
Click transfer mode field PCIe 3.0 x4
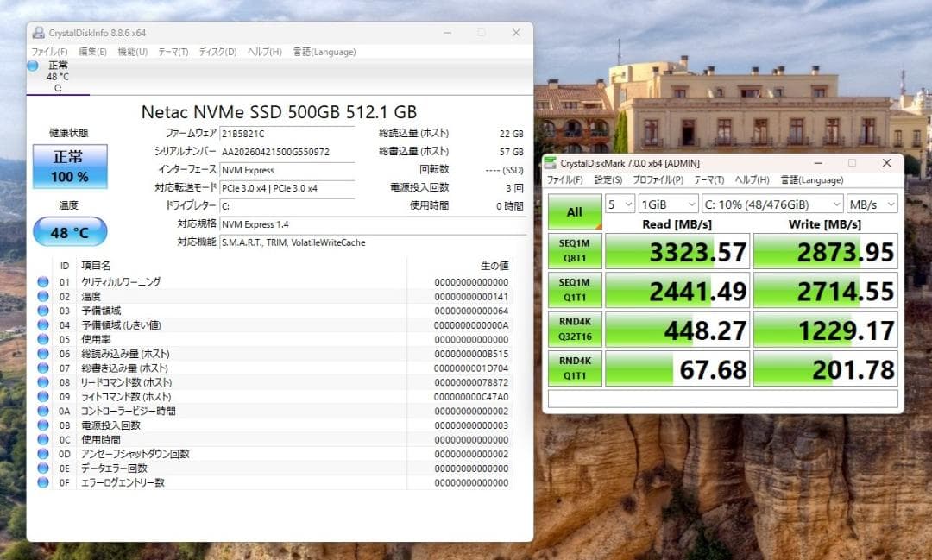click(x=287, y=188)
